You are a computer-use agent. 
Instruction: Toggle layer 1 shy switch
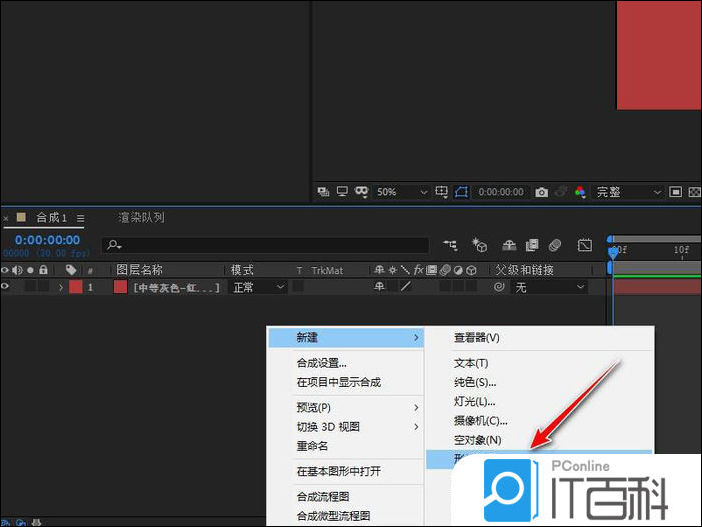pos(379,287)
